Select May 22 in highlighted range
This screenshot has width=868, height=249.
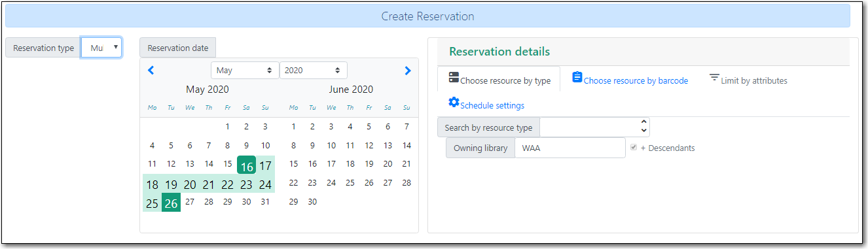point(227,184)
